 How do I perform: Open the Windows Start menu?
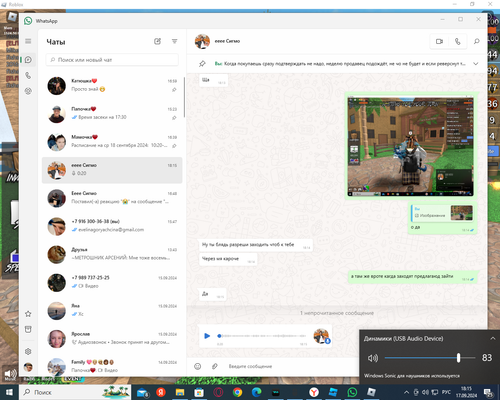[9, 392]
